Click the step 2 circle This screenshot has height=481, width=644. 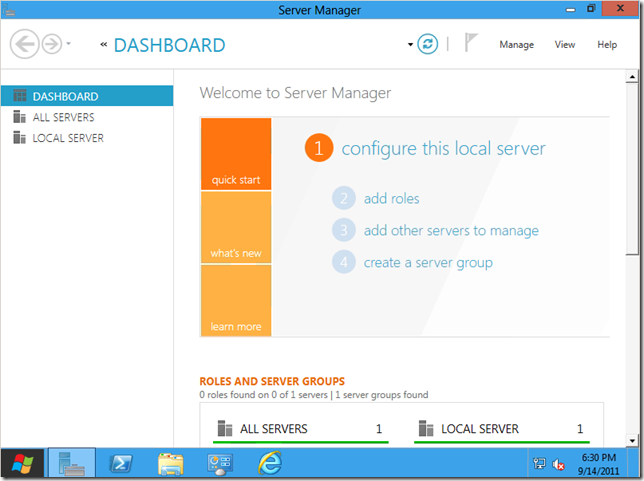pos(344,198)
